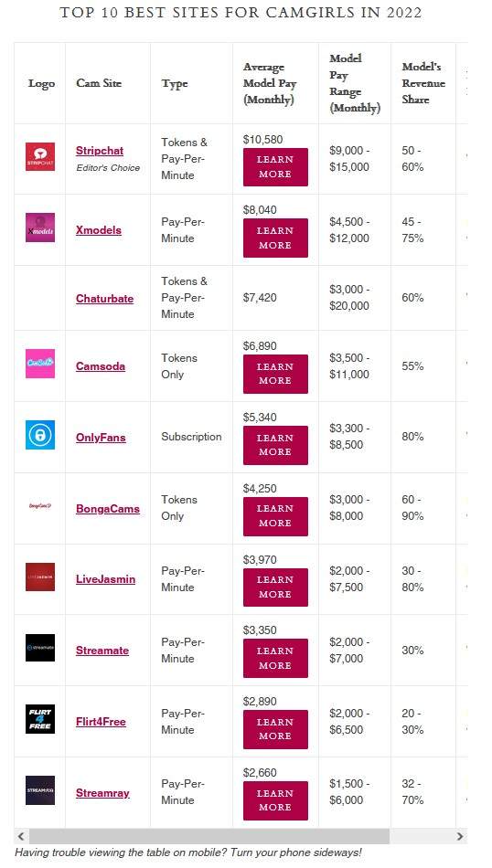Open the LiveJasmin link
492x868 pixels.
pyautogui.click(x=105, y=579)
